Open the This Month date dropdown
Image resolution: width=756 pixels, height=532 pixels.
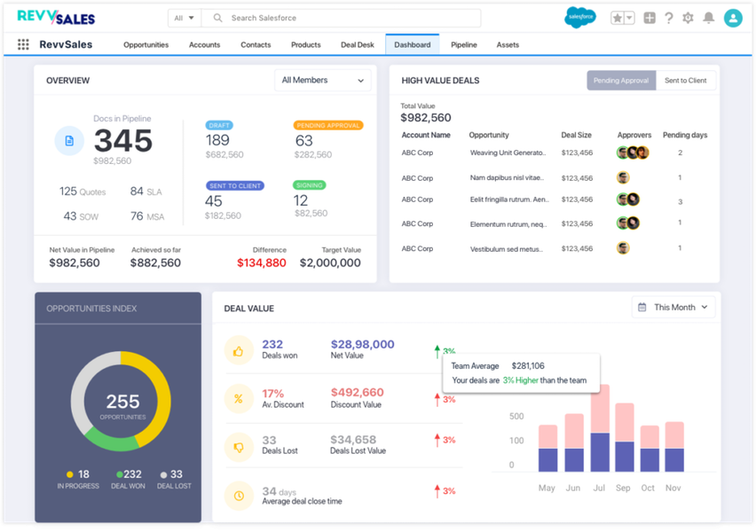click(x=673, y=308)
